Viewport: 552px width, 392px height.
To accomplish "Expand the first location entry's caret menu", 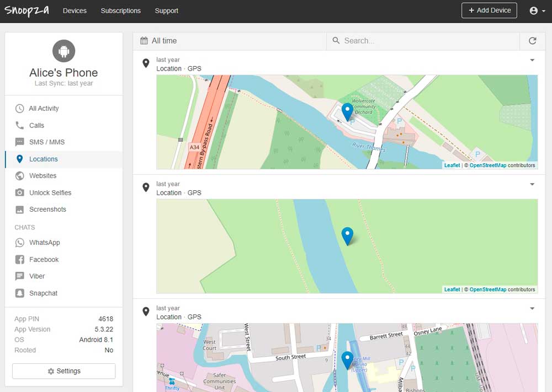I will [532, 60].
